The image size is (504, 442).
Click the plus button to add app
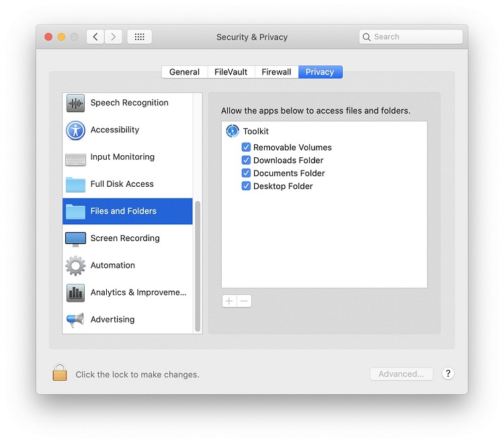point(229,301)
